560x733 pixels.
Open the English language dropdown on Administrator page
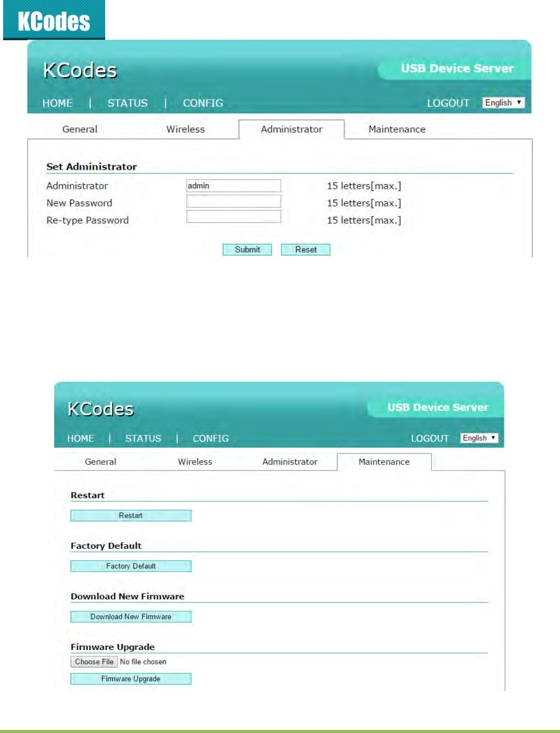pos(504,103)
